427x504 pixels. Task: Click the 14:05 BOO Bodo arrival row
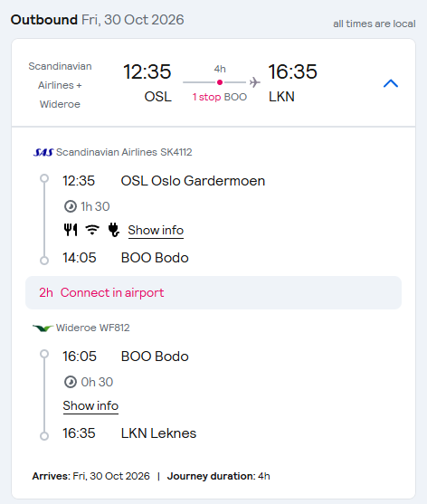pyautogui.click(x=126, y=258)
